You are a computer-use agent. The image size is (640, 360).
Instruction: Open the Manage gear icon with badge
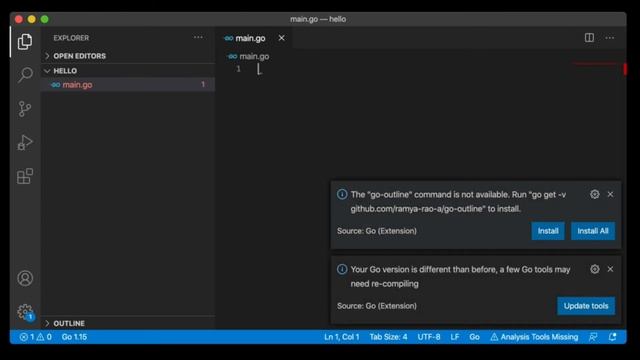(x=25, y=312)
